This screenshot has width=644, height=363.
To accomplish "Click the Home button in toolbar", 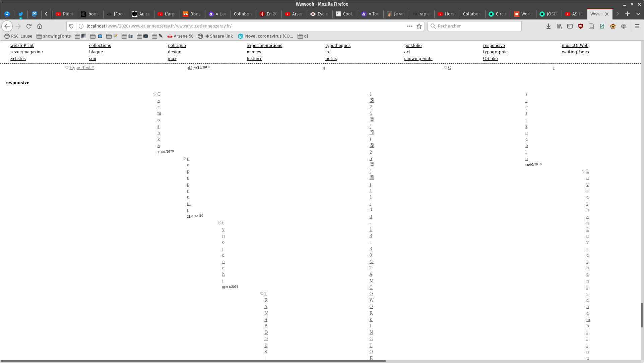I will click(40, 26).
